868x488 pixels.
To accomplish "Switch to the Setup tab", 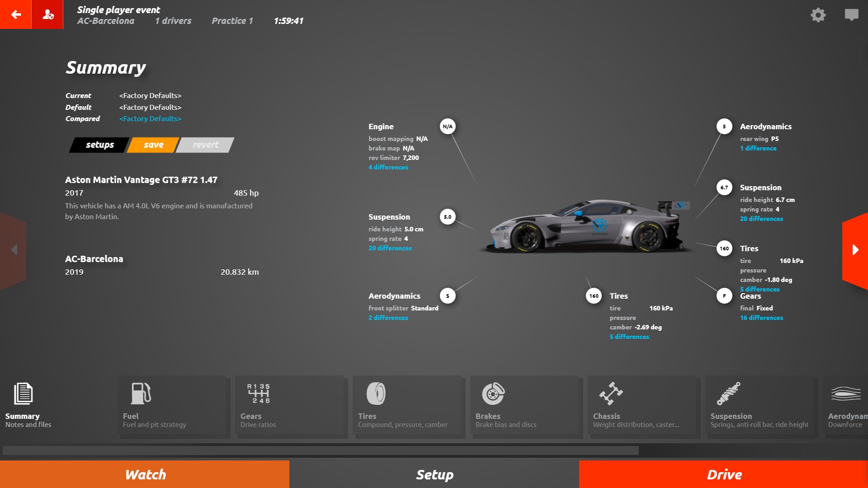I will tap(434, 474).
